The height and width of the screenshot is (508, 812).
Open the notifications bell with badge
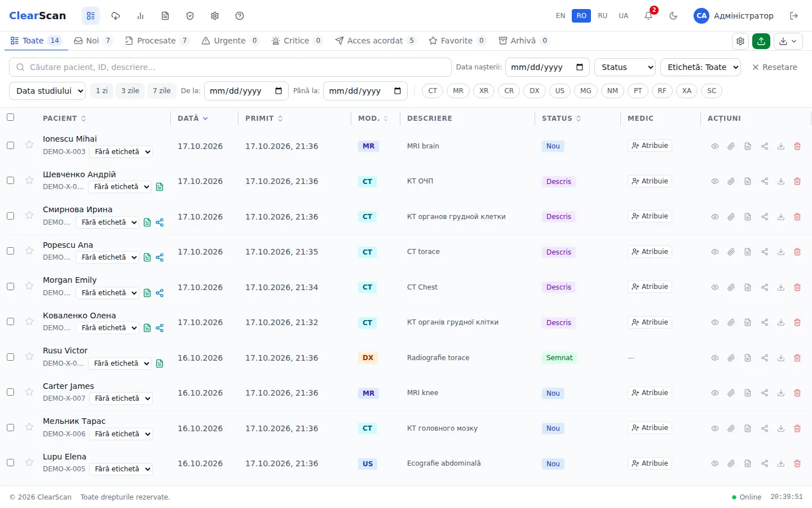coord(649,15)
